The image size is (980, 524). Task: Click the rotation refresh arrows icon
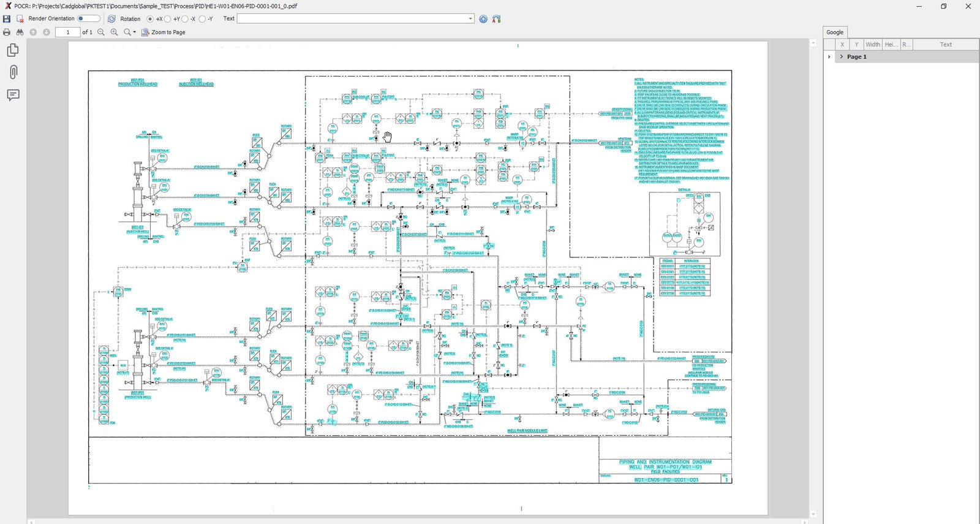[111, 19]
